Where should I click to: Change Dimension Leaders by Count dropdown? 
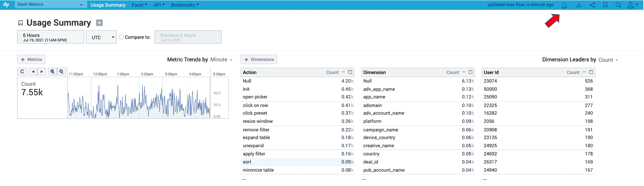[608, 60]
